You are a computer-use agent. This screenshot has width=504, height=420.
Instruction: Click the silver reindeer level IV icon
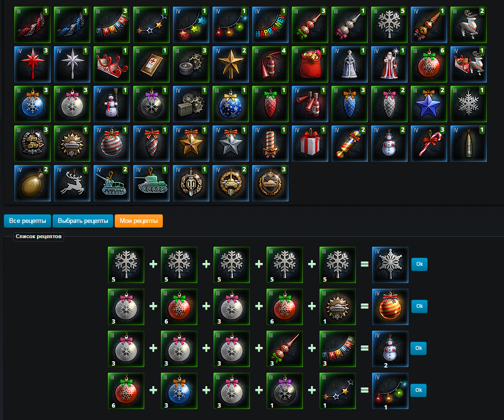(72, 183)
